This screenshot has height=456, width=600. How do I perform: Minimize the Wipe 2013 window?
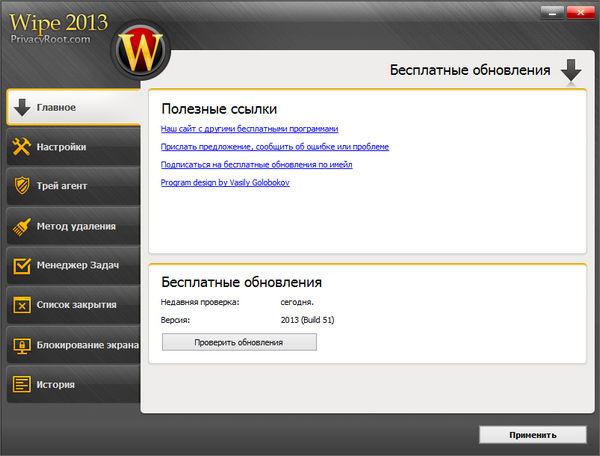(x=552, y=13)
